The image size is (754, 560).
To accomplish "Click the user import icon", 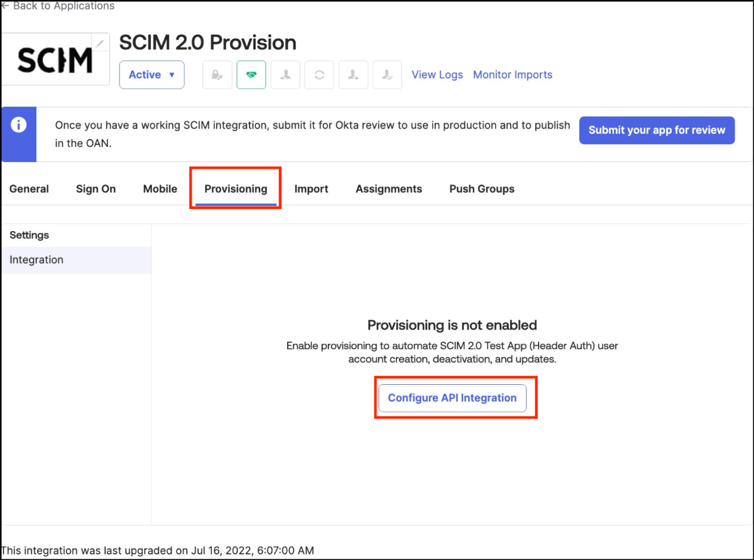I will click(x=285, y=75).
